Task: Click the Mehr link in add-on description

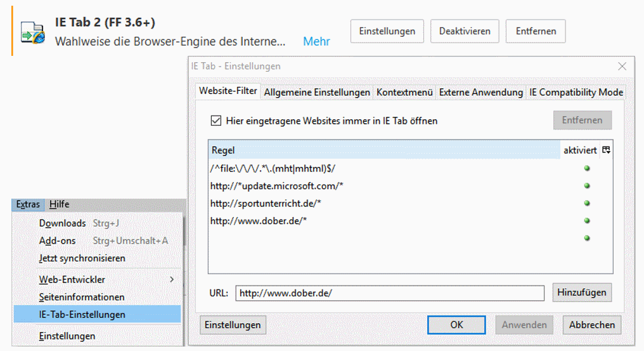Action: click(316, 41)
